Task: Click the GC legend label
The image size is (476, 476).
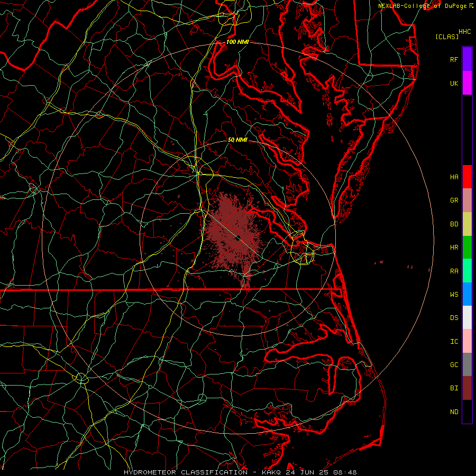Action: pyautogui.click(x=454, y=364)
